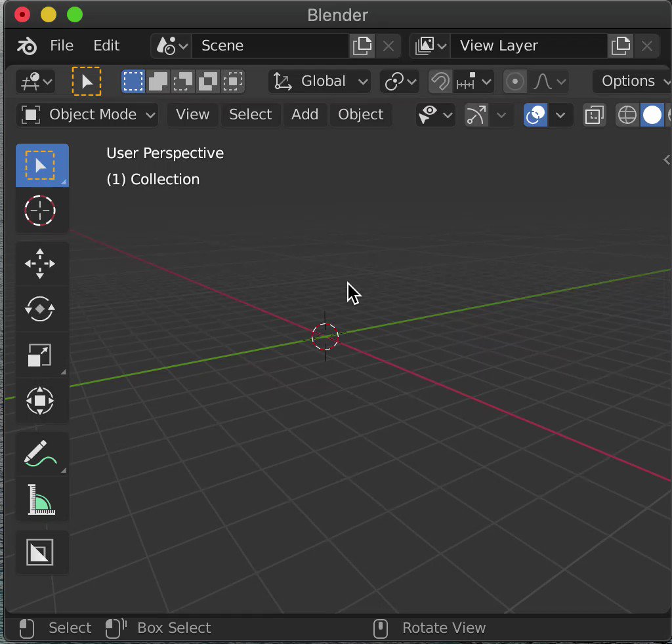Click Select hint in status bar
The width and height of the screenshot is (672, 644).
pyautogui.click(x=70, y=628)
